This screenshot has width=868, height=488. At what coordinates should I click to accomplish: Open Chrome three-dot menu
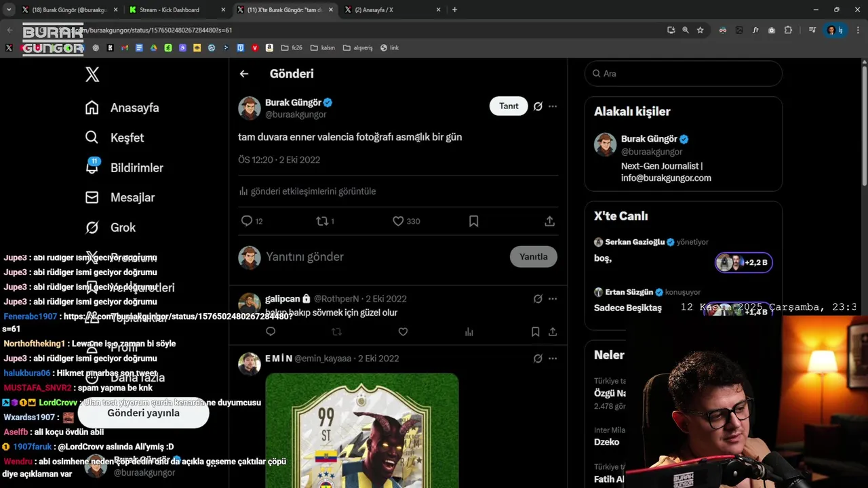(x=859, y=30)
